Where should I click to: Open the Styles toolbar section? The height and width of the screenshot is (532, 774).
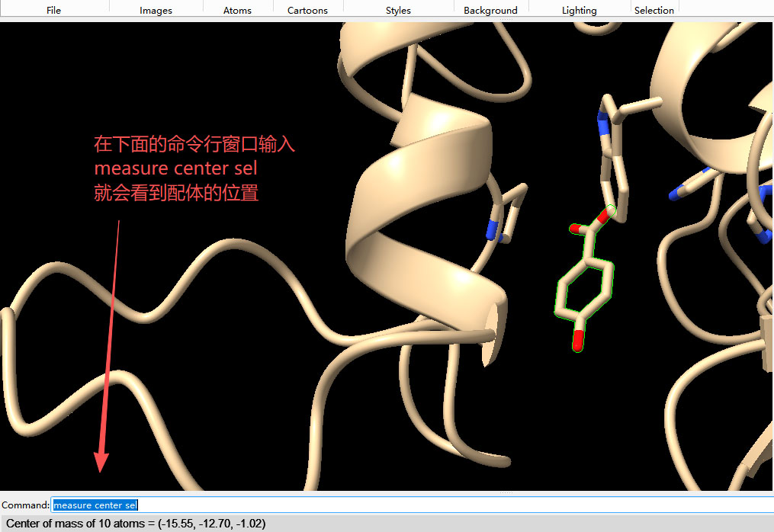coord(398,10)
